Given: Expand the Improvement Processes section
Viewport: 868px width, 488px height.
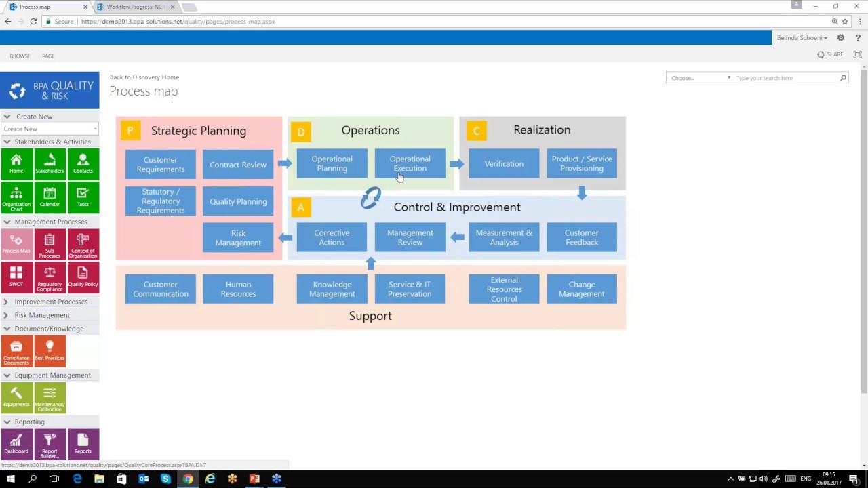Looking at the screenshot, I should tap(50, 302).
